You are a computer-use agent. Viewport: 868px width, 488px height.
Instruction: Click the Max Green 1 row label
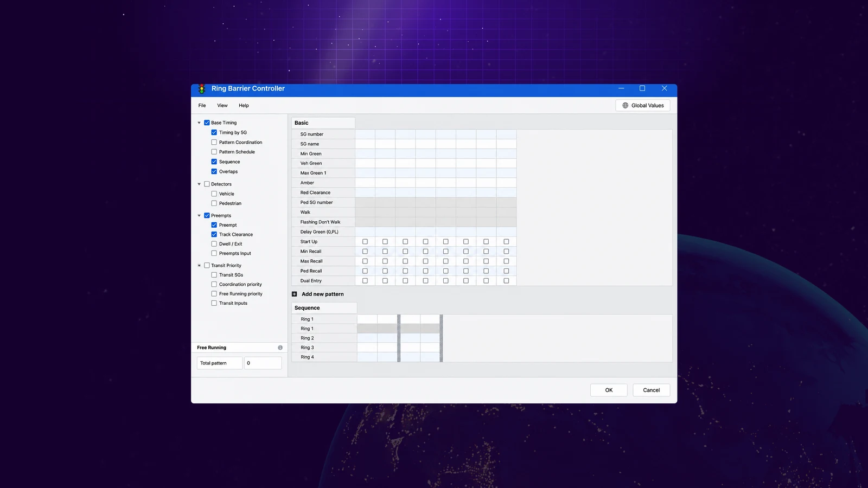tap(313, 173)
